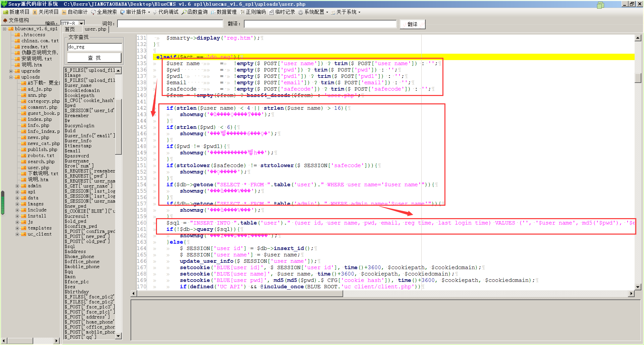Click the 查找 search button
This screenshot has height=345, width=644.
(94, 58)
